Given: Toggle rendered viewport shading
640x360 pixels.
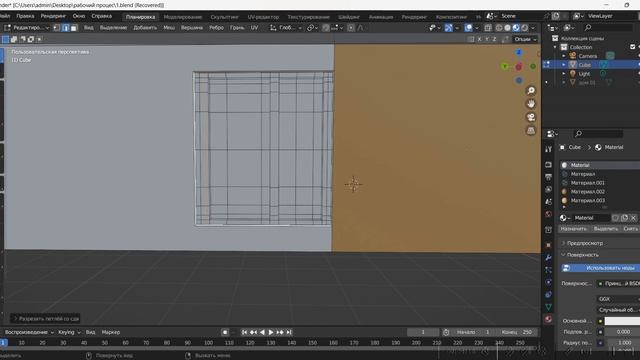Looking at the screenshot, I should coord(524,28).
